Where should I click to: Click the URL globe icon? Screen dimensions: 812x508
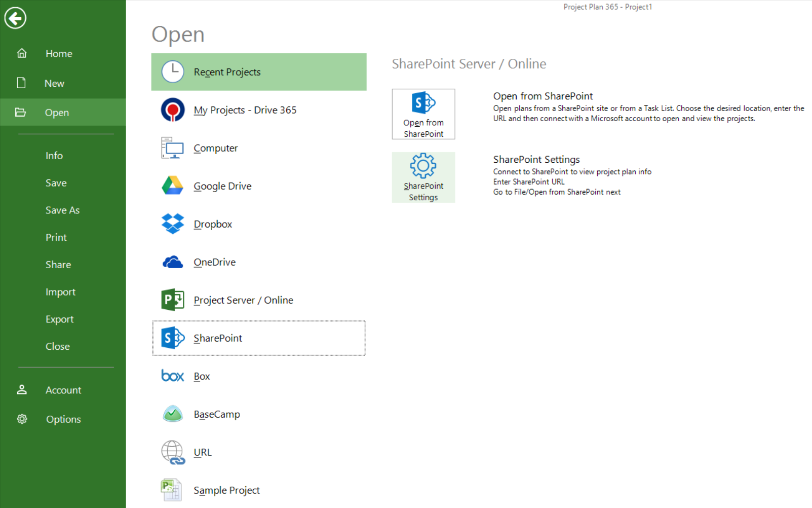point(172,452)
